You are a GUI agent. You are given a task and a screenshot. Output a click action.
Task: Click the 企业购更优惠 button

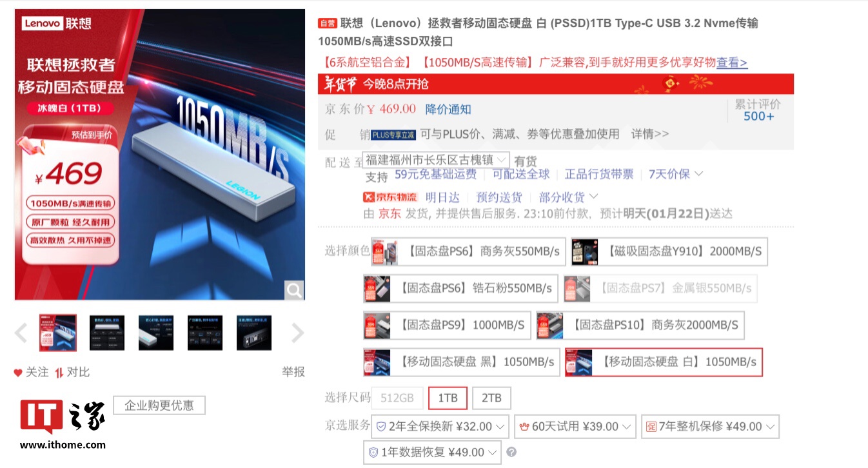pos(159,405)
